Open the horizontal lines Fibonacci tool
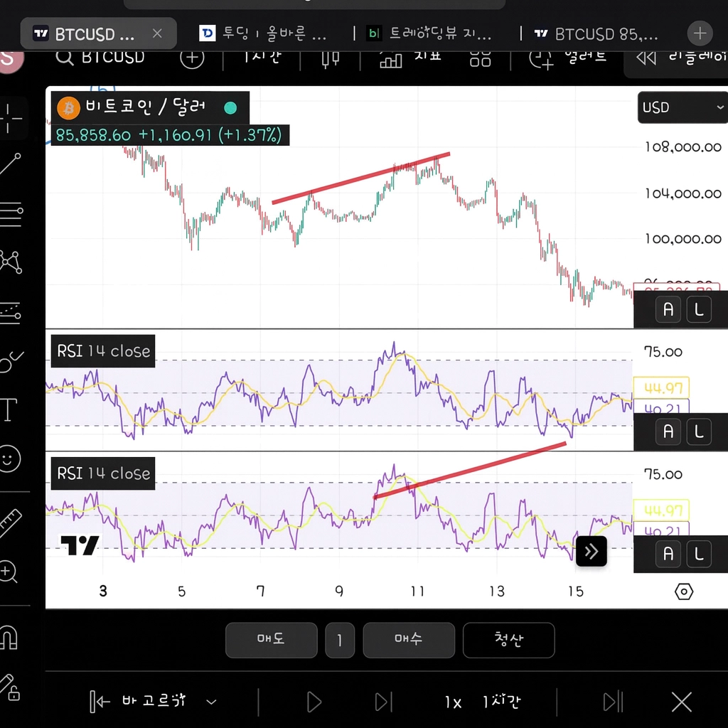The image size is (728, 728). 11,214
